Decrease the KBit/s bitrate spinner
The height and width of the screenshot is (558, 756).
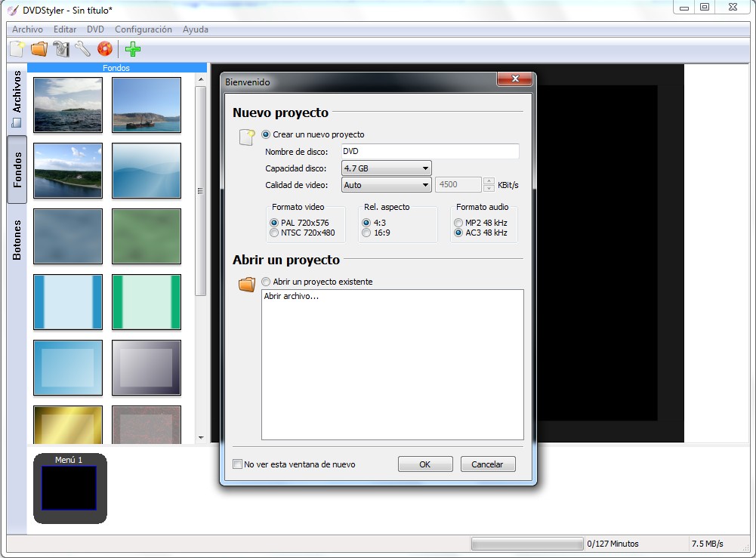(x=489, y=188)
